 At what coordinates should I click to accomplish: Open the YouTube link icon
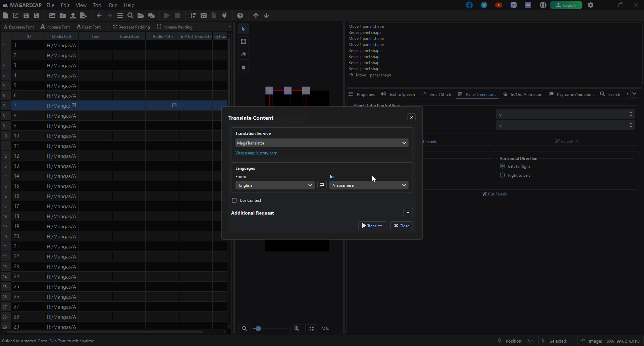point(499,5)
